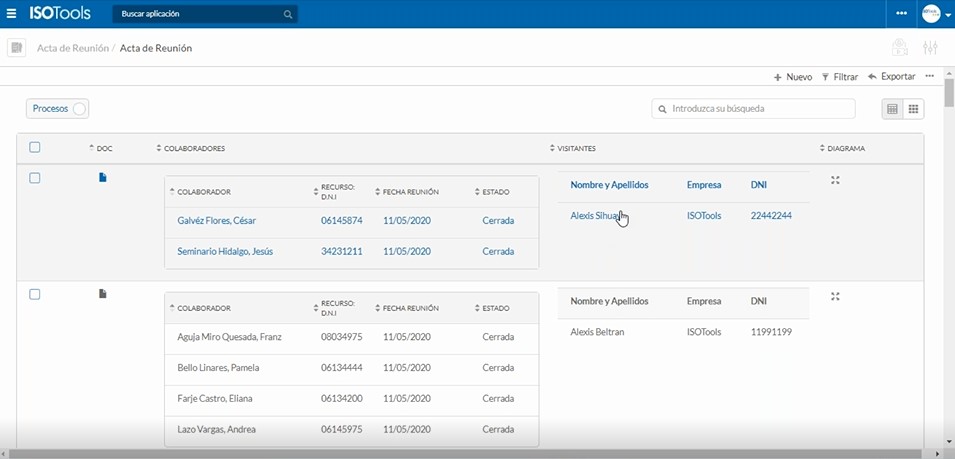Toggle the Procesos switch
Viewport: 955px width, 459px height.
coord(79,109)
